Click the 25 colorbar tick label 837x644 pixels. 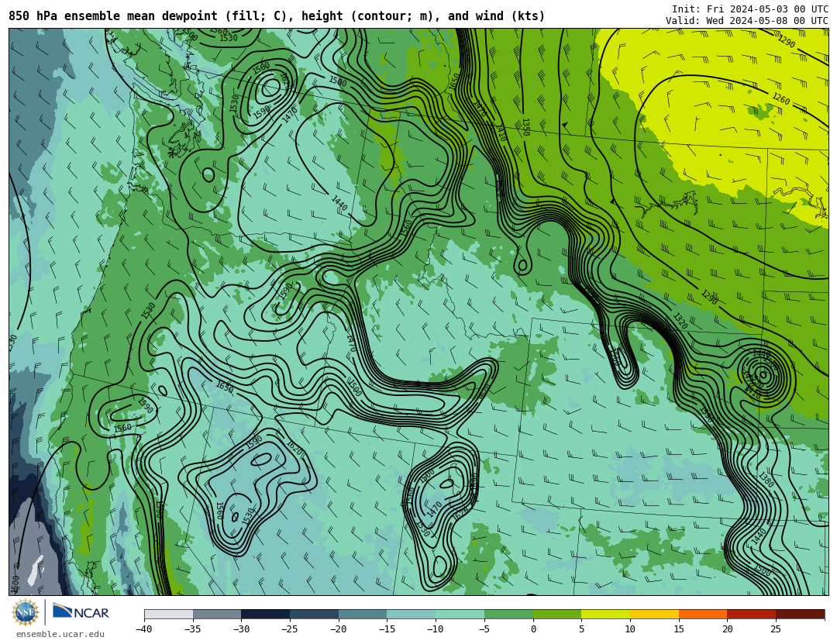click(x=776, y=629)
